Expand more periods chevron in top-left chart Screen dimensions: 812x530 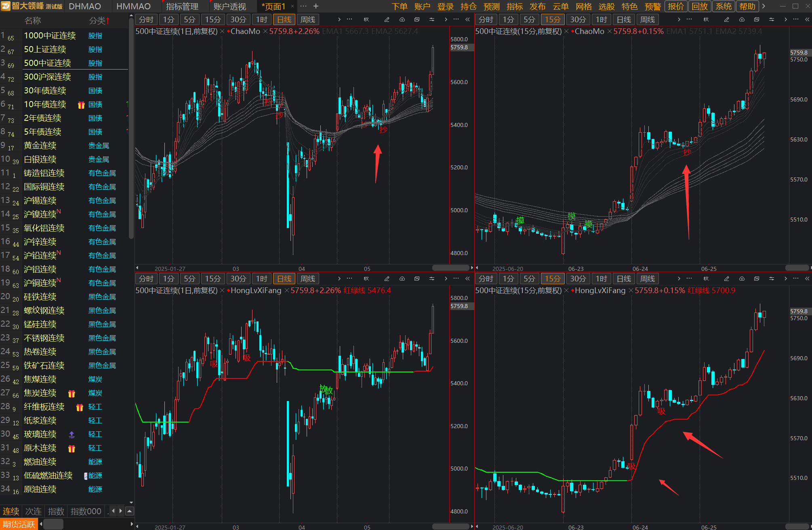point(339,19)
